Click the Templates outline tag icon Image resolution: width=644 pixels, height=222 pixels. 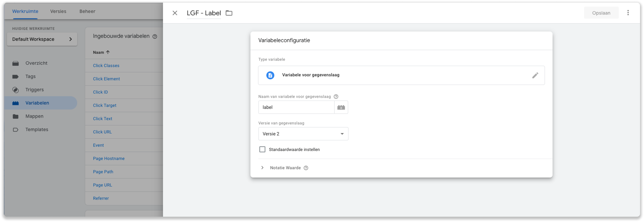[15, 130]
